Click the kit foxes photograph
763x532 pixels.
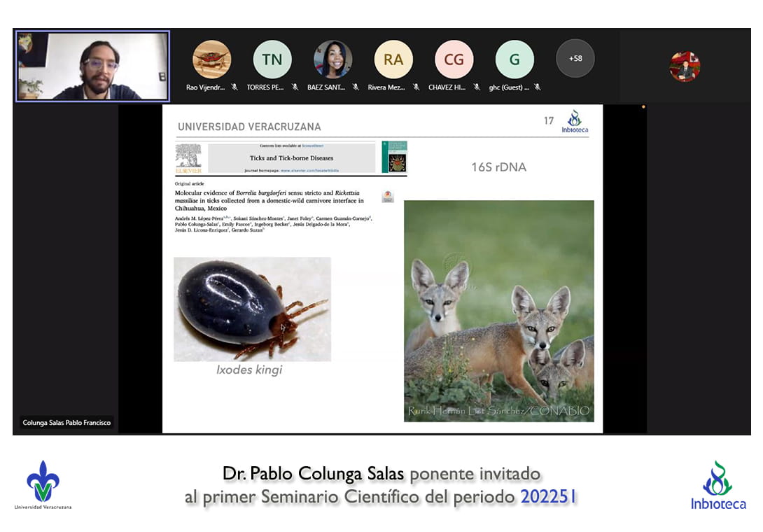pos(498,311)
